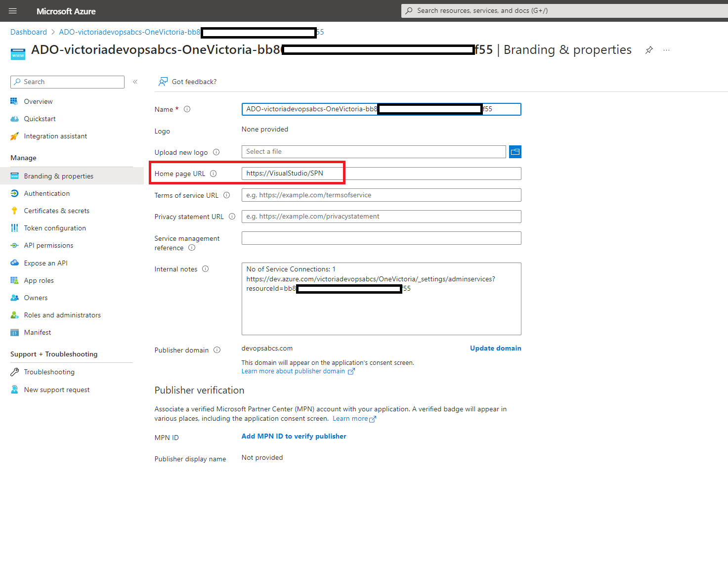Click the Select a file upload field
Screen dimensions: 728x575
[x=374, y=152]
